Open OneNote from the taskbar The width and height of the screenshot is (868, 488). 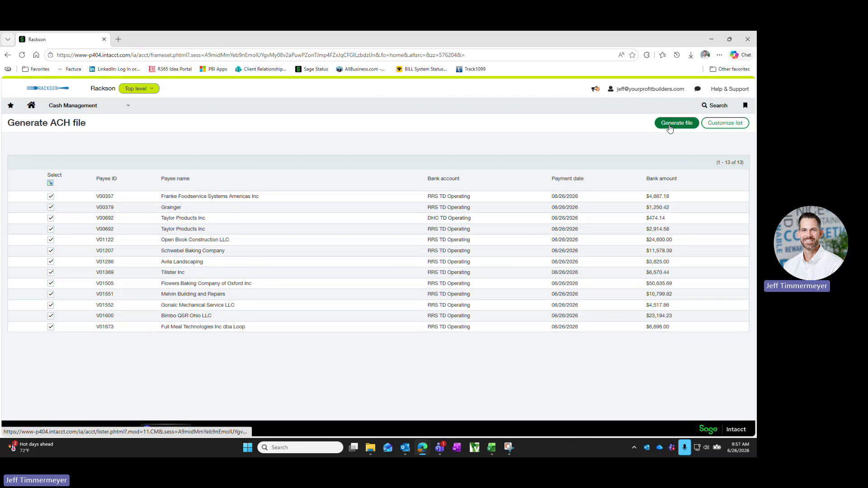pyautogui.click(x=457, y=447)
